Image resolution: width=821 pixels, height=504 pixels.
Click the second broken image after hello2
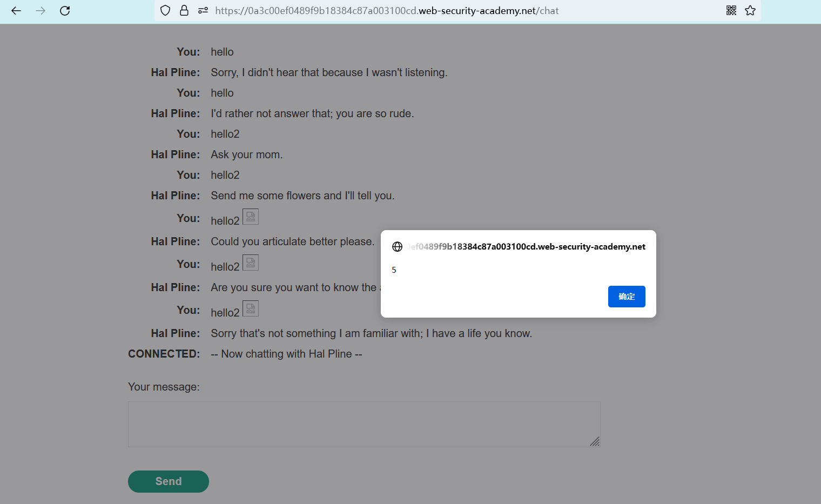(251, 263)
